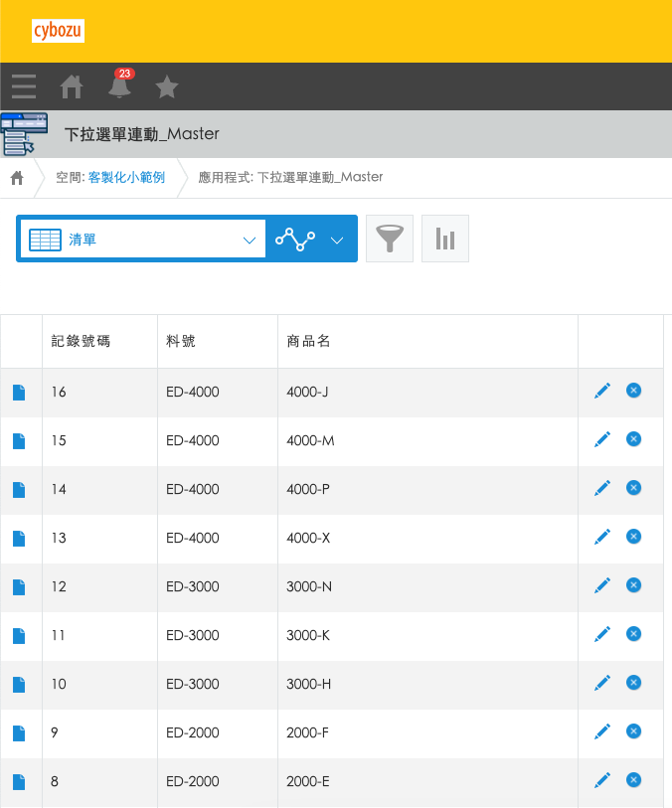Open notifications bell with 23 badge

119,83
